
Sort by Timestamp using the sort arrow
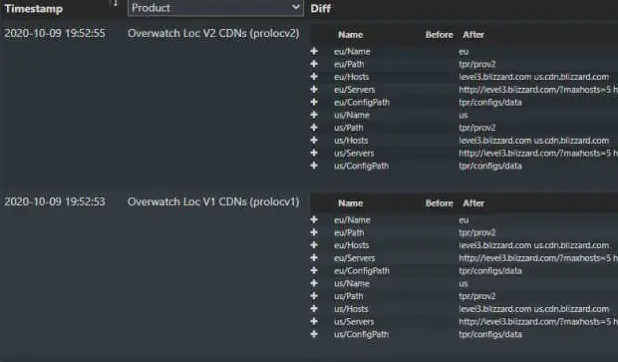(114, 3)
